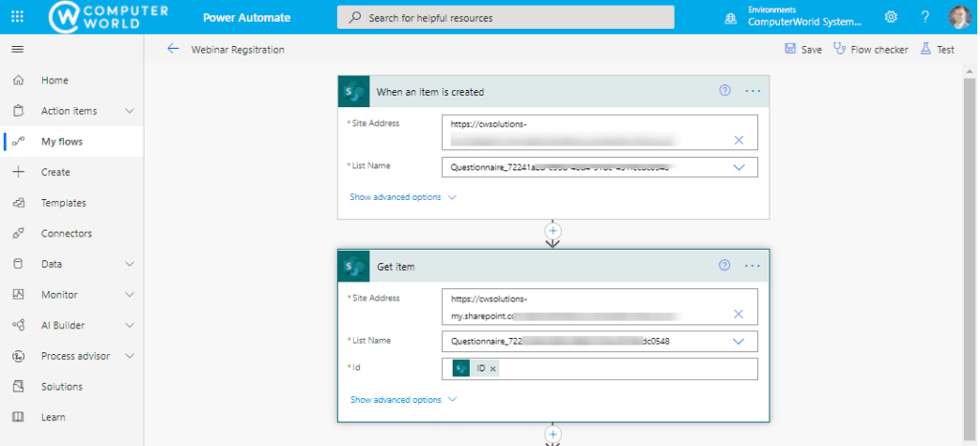Click the Home icon in sidebar
The image size is (980, 446).
coord(18,80)
